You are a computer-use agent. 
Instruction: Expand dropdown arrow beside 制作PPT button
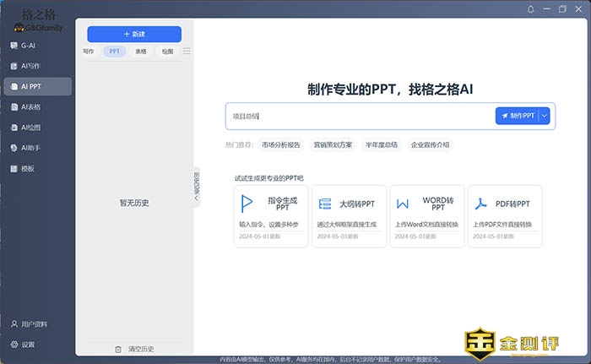pos(545,116)
